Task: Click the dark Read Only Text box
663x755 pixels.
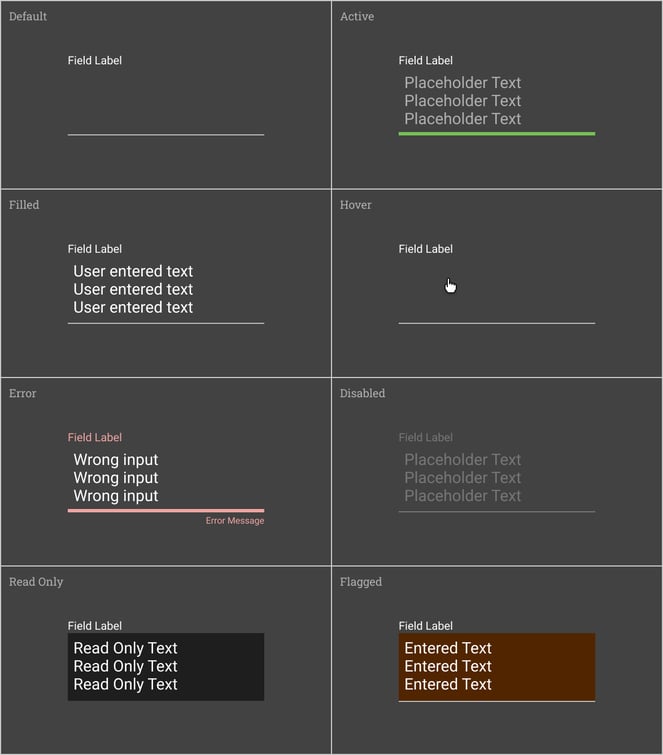Action: (165, 667)
